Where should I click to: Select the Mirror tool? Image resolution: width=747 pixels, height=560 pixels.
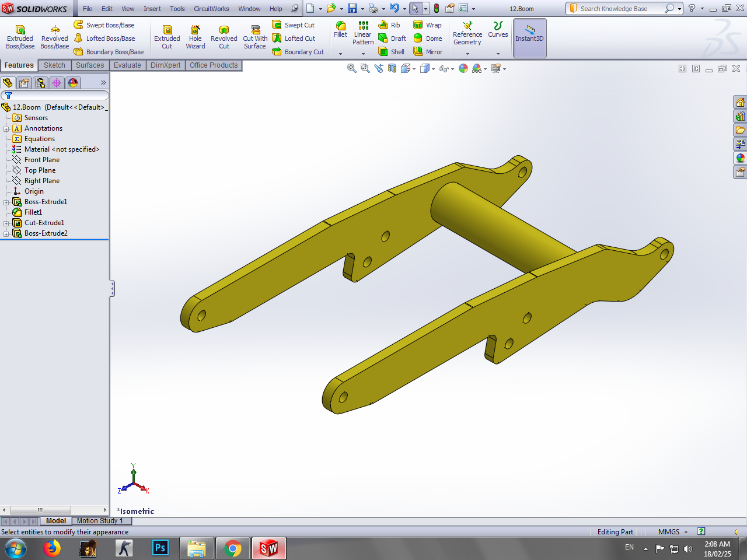coord(427,52)
